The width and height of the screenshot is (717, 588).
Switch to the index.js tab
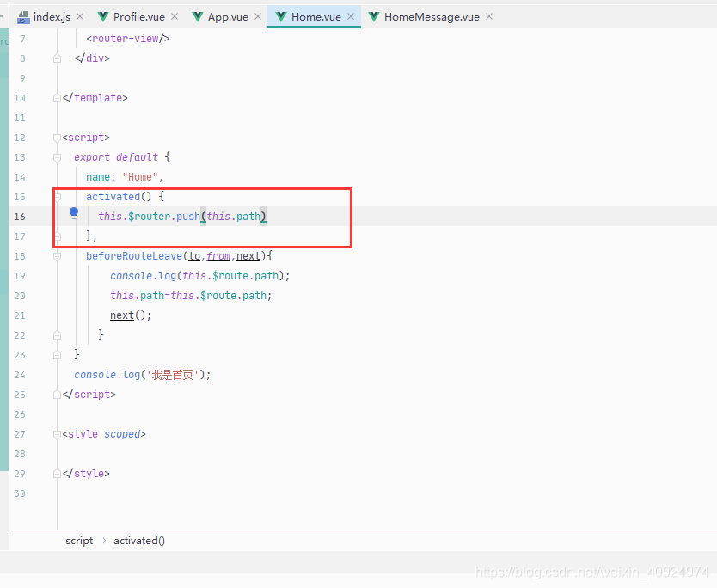52,17
